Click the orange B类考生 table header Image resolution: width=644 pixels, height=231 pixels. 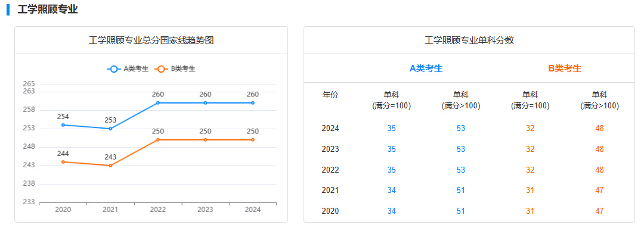(565, 68)
